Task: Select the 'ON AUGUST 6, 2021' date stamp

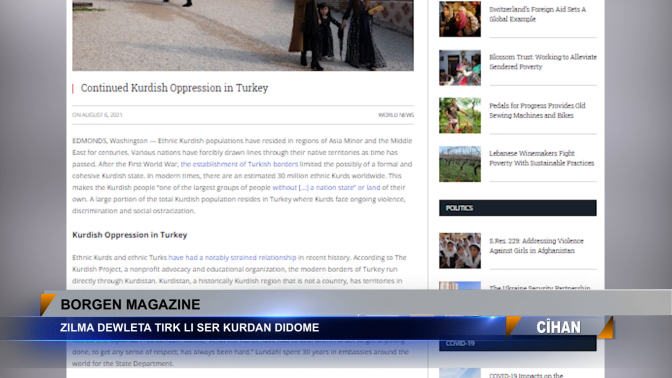Action: coord(97,115)
